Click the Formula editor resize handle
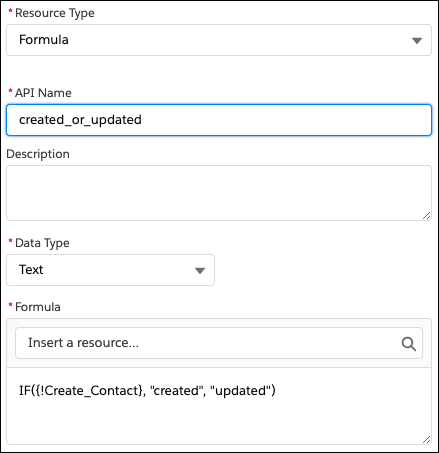Viewport: 439px width, 453px height. 426,440
